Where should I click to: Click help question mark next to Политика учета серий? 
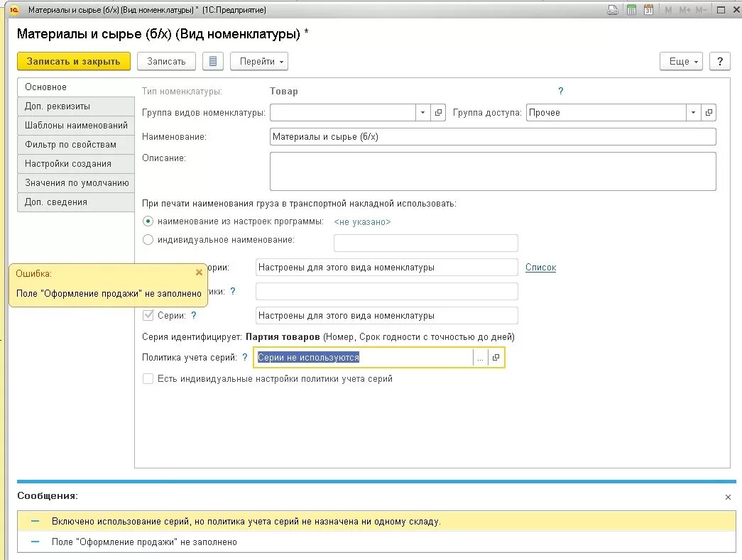(x=245, y=358)
